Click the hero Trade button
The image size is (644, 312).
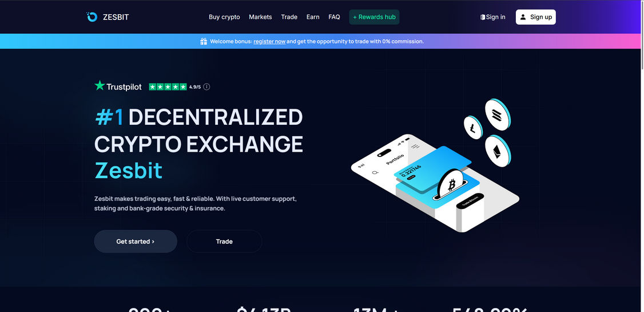tap(224, 241)
